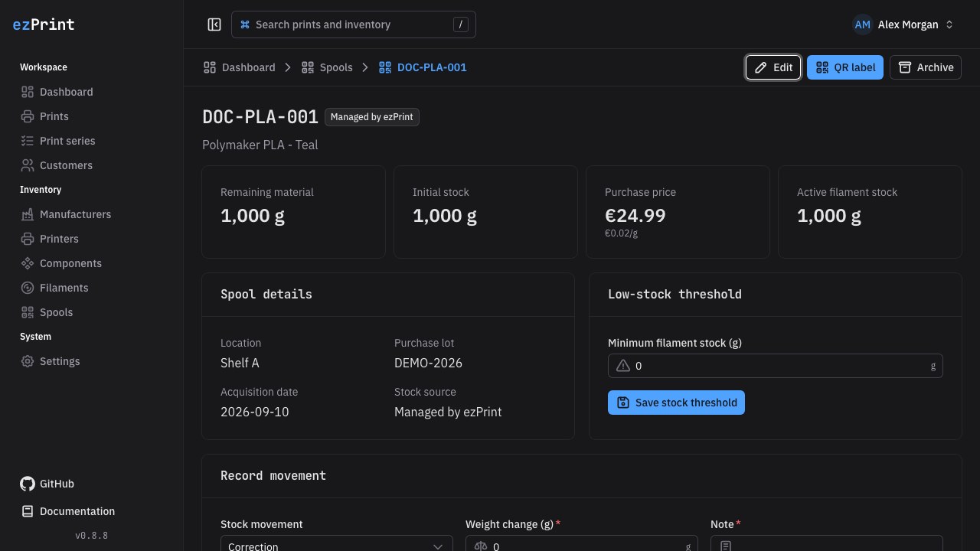Click the Edit button

(773, 67)
